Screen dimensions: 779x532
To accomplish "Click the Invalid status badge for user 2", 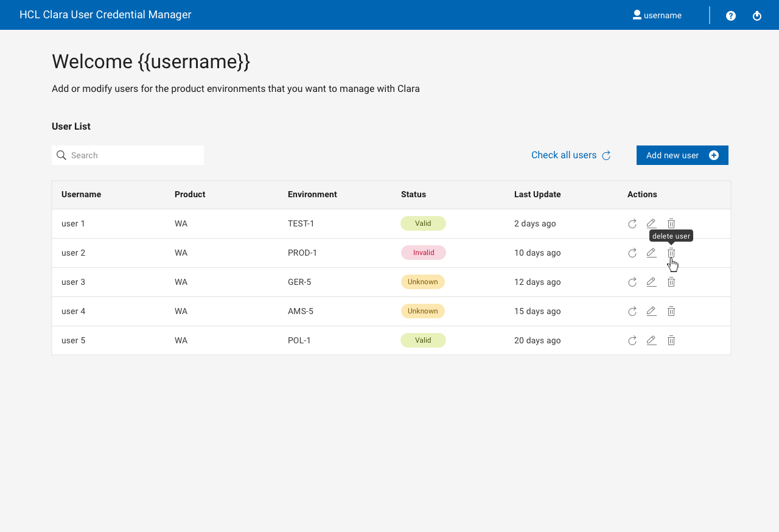I will click(x=424, y=253).
